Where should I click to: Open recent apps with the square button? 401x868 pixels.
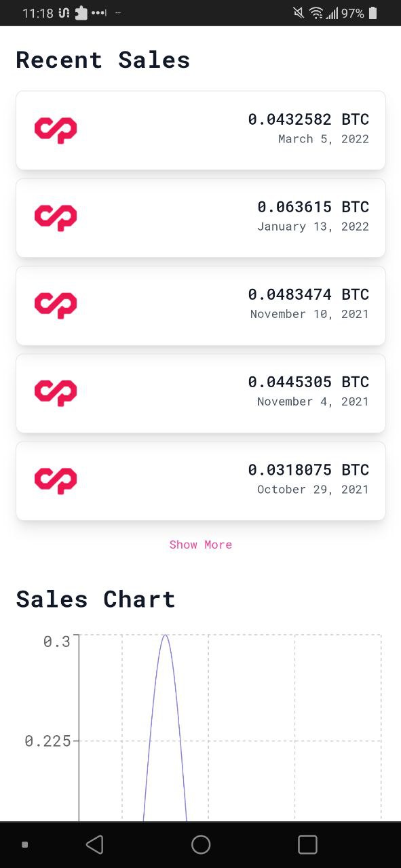coord(307,844)
